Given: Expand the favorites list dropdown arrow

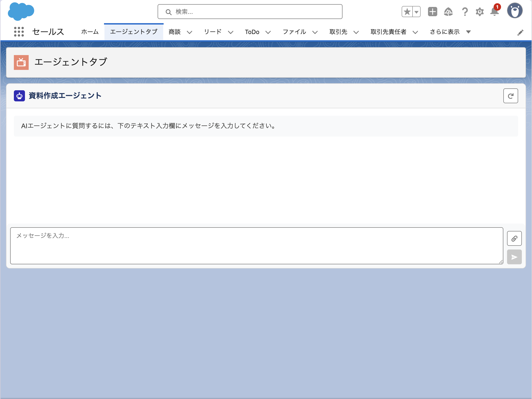Looking at the screenshot, I should tap(416, 12).
